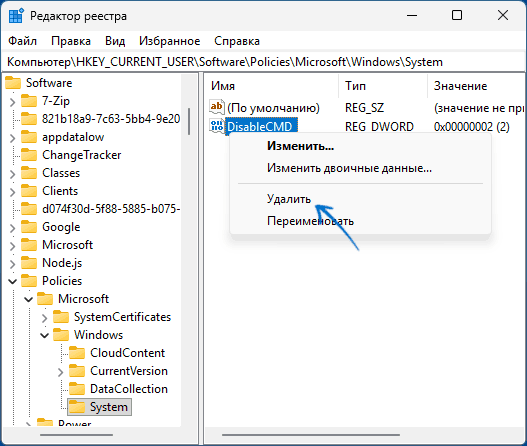This screenshot has height=446, width=527.
Task: Select Переименовать from the context menu
Action: coord(310,221)
